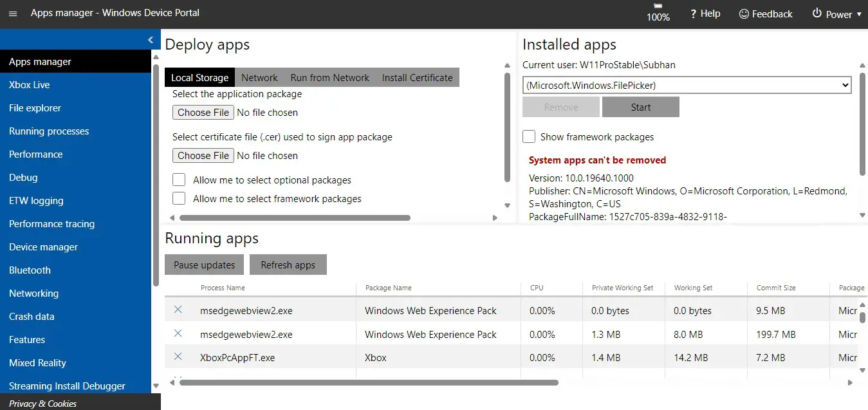This screenshot has width=868, height=410.
Task: Open the Install Certificate tab
Action: pos(417,77)
